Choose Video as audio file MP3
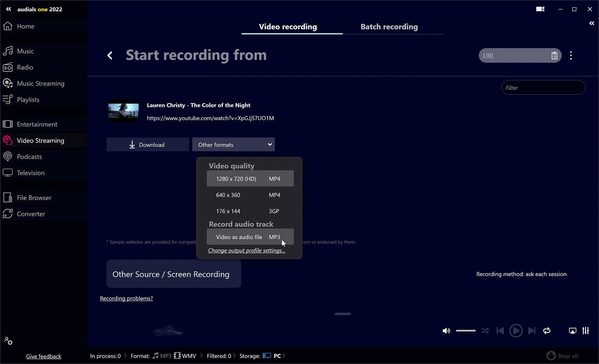The height and width of the screenshot is (364, 599). coord(250,237)
